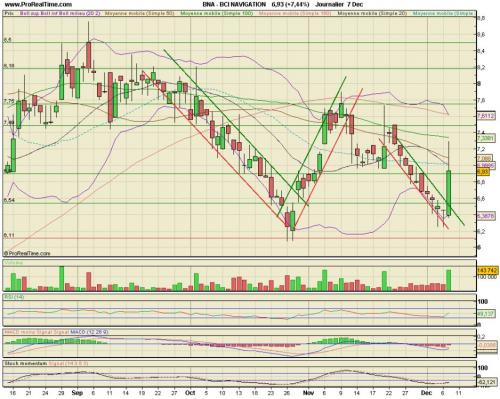500x399 pixels.
Task: Click the 7,6112 indicator value tag
Action: [x=486, y=116]
